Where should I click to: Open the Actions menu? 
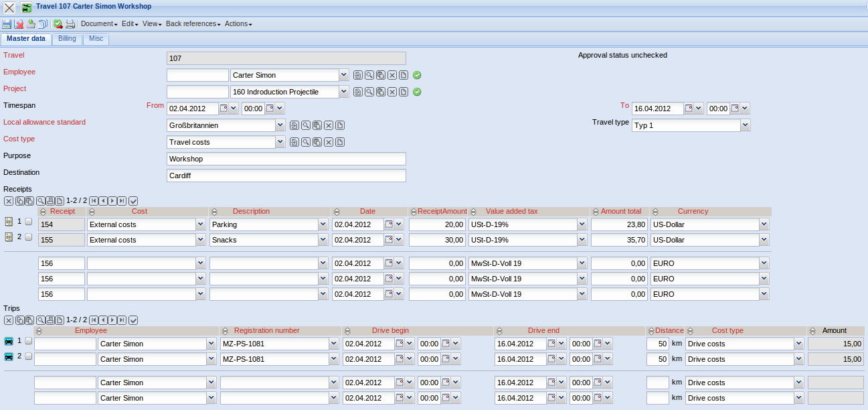238,24
